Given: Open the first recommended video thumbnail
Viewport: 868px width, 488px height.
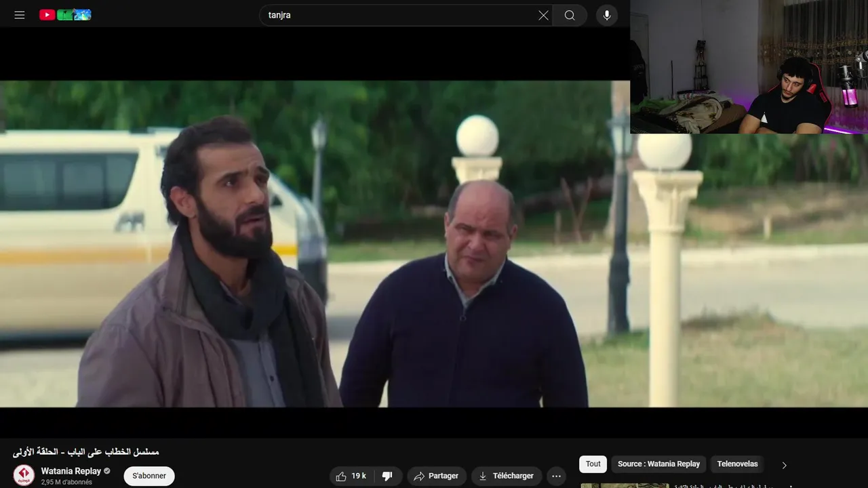Looking at the screenshot, I should tap(625, 485).
